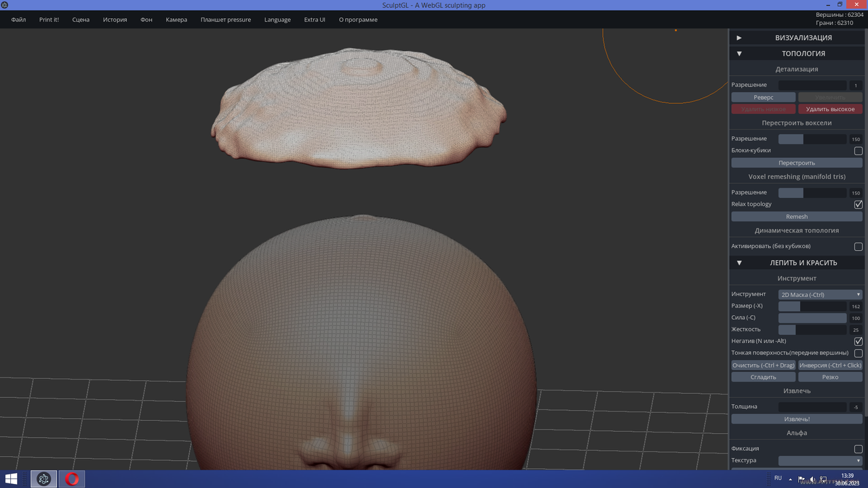The height and width of the screenshot is (488, 868).
Task: Click Очистить (-Ctrl + Drag) button
Action: [764, 365]
